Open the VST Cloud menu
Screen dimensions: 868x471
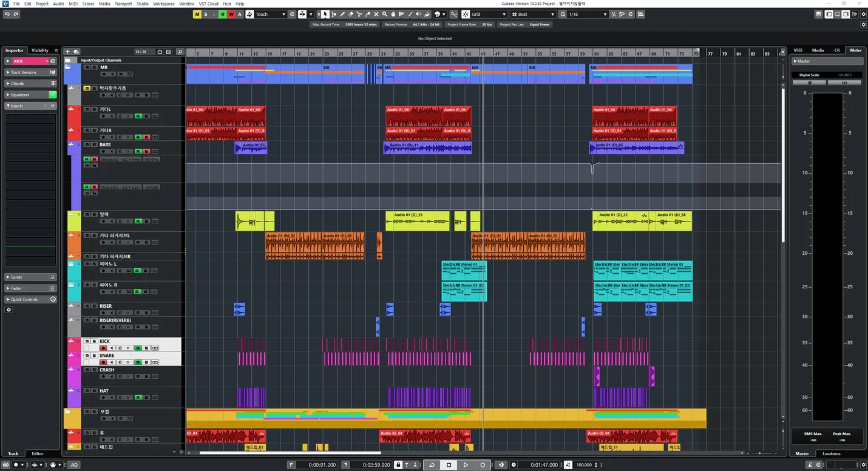pos(209,4)
